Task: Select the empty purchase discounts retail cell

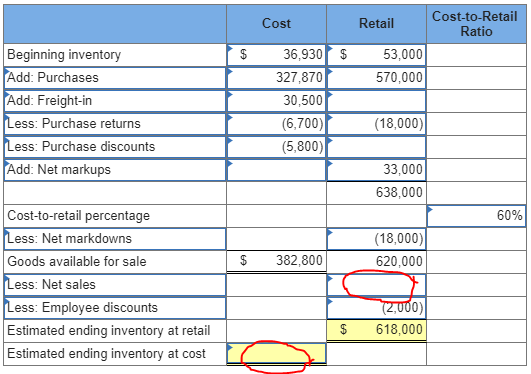Action: click(x=376, y=147)
